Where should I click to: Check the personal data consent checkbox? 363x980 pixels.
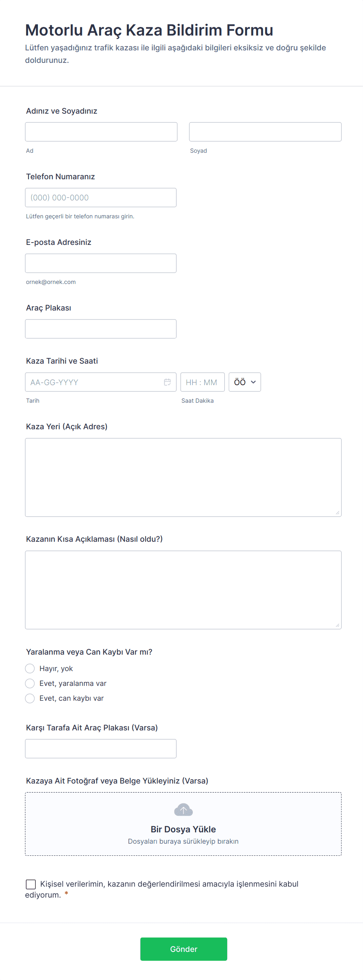pyautogui.click(x=31, y=884)
